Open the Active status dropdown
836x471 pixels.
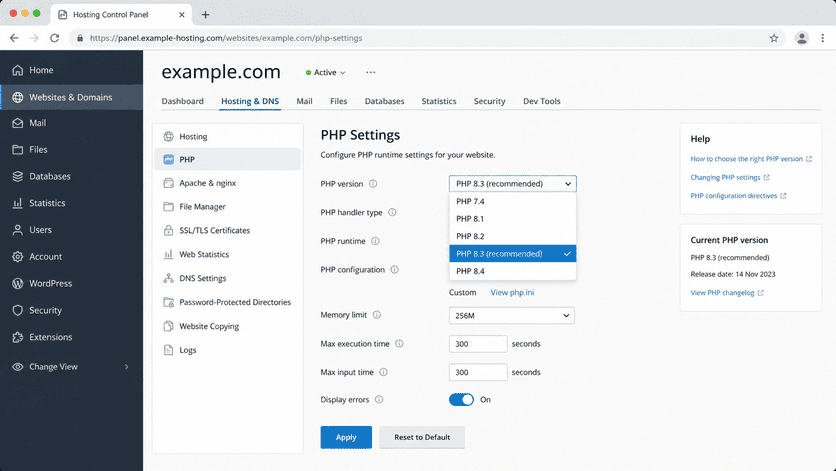325,73
